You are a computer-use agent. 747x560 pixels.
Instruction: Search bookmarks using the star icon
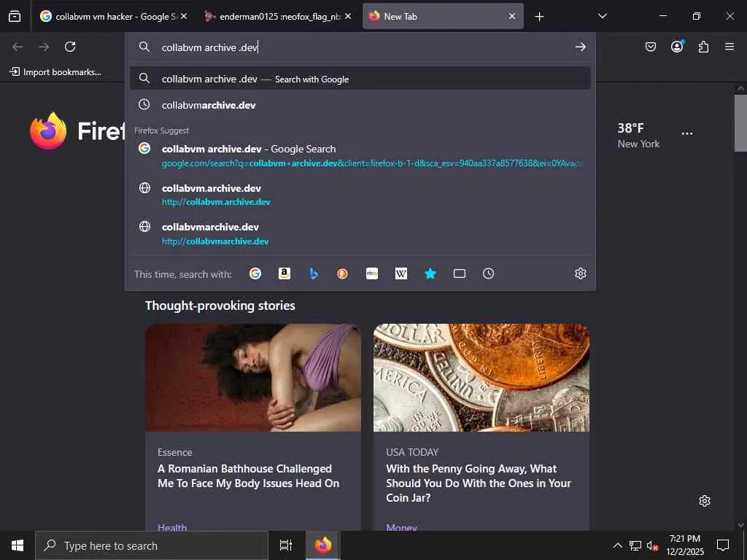tap(430, 273)
